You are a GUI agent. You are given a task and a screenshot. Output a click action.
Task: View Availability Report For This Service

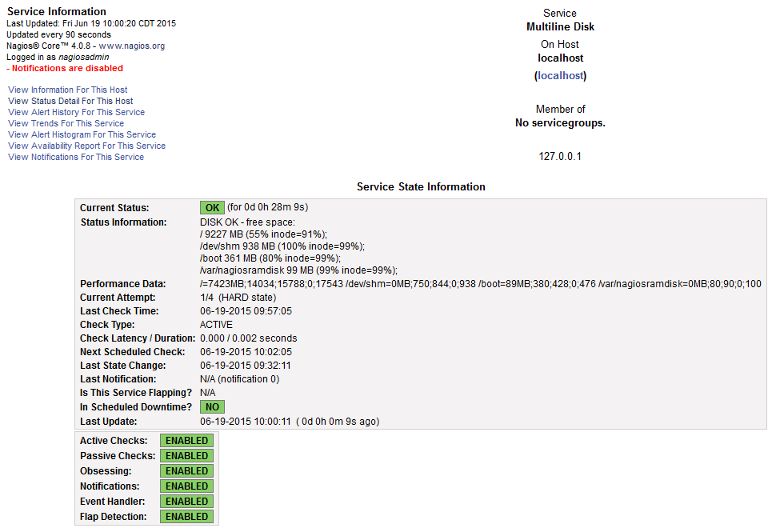click(86, 146)
